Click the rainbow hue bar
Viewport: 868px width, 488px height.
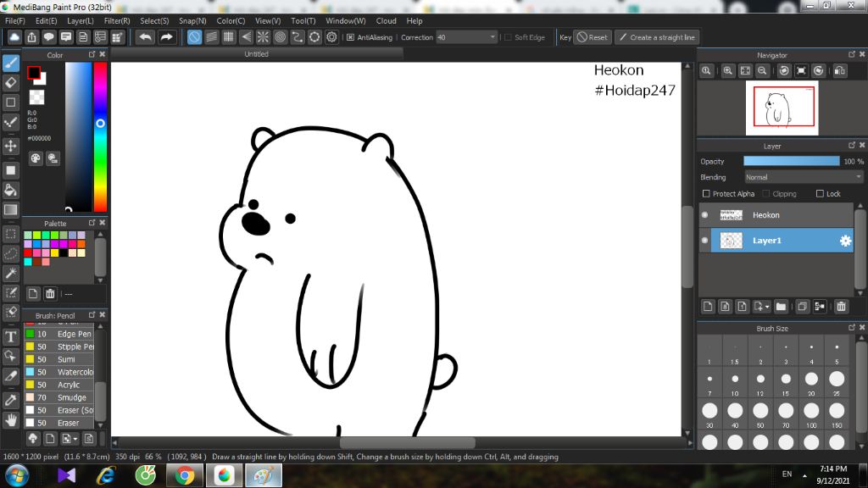pos(100,136)
